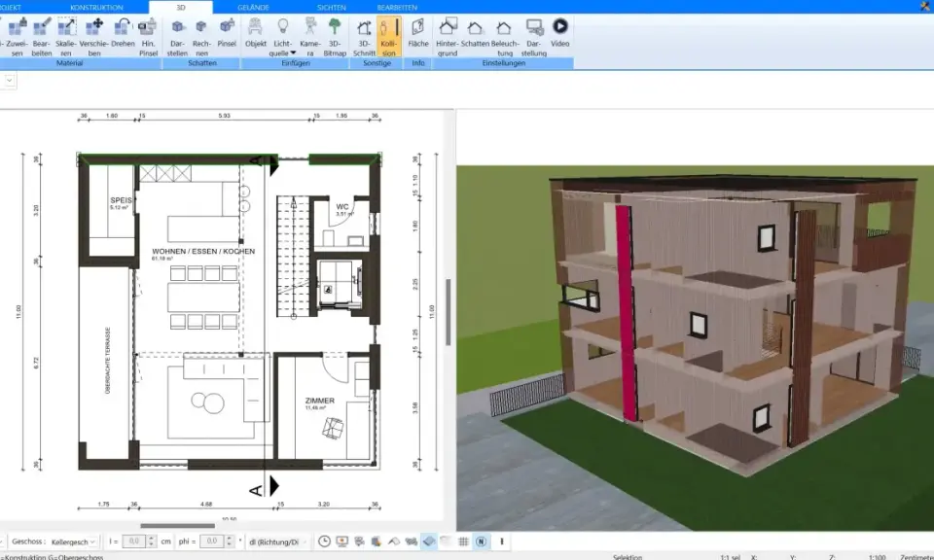The width and height of the screenshot is (934, 560).
Task: Click the plan view vertical scrollbar
Action: pyautogui.click(x=448, y=312)
